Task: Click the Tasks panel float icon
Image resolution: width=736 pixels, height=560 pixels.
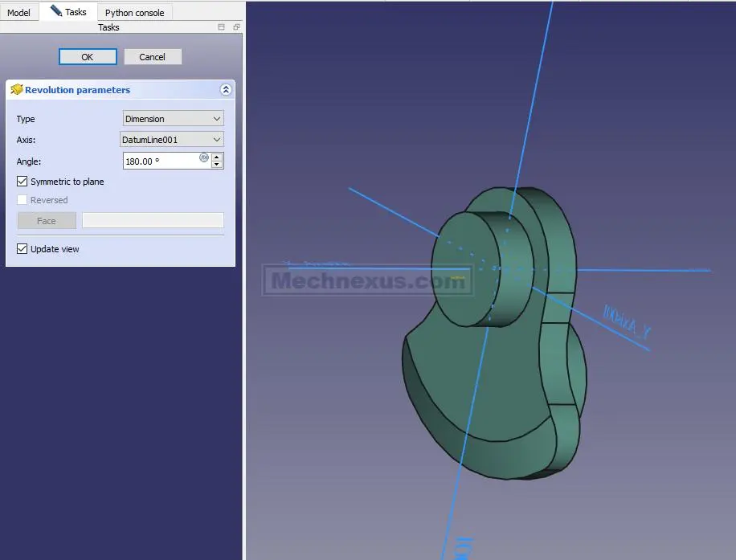Action: click(236, 27)
